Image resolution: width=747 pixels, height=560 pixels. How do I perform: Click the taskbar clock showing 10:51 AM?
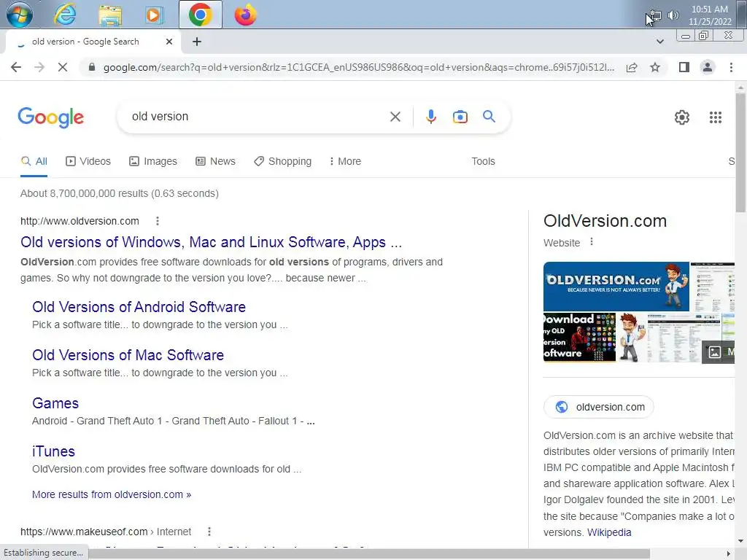(x=709, y=15)
